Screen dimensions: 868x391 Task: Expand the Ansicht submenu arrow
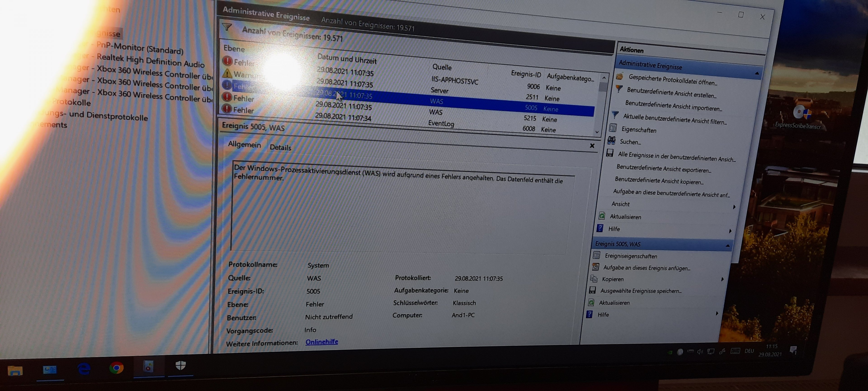coord(734,207)
